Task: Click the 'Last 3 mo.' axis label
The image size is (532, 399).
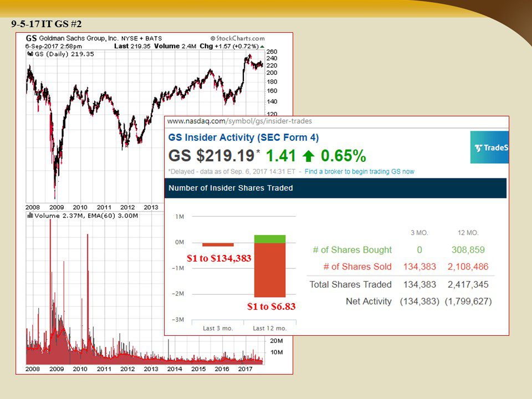Action: [218, 329]
